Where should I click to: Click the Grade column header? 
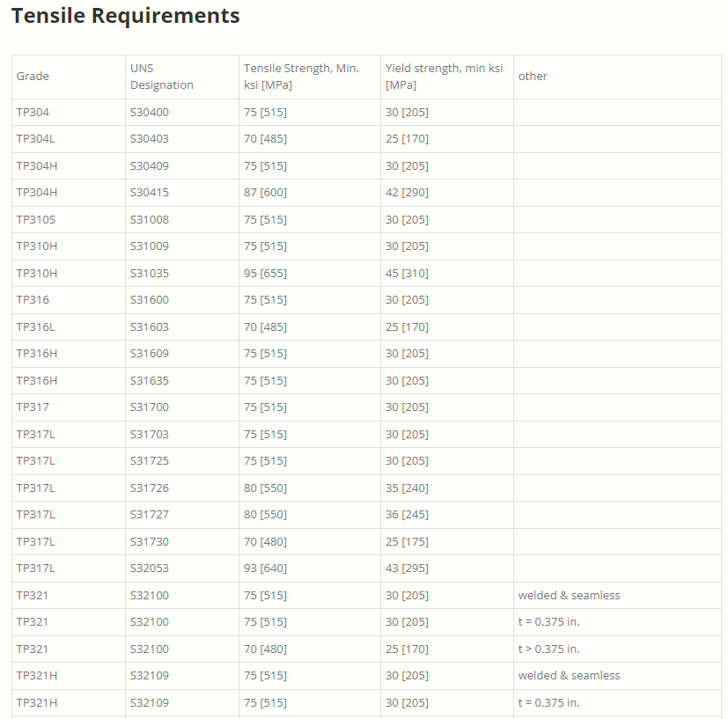click(33, 77)
